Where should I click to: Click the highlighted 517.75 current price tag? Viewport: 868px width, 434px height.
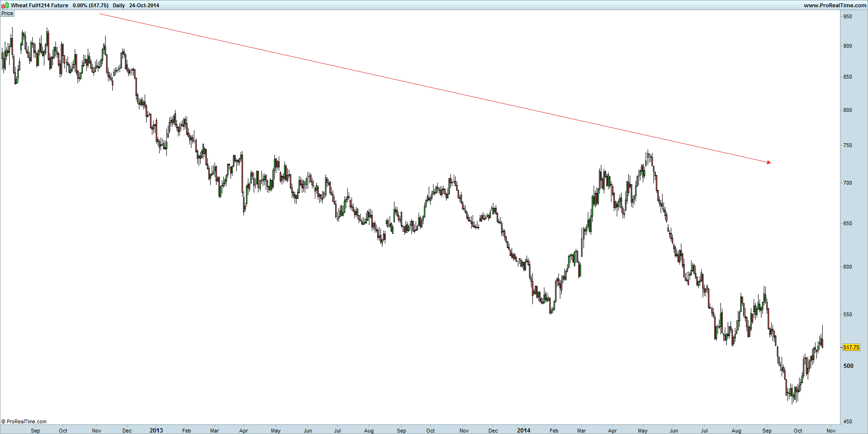(x=851, y=347)
